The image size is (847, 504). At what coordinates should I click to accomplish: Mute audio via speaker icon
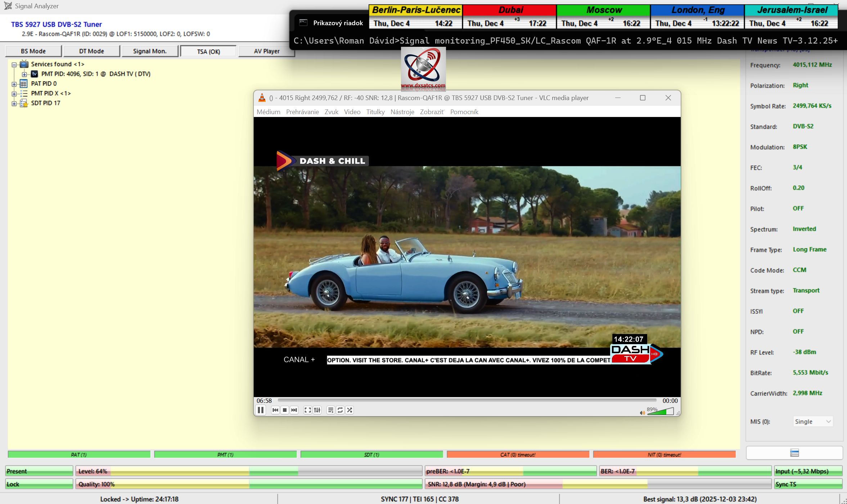[642, 413]
